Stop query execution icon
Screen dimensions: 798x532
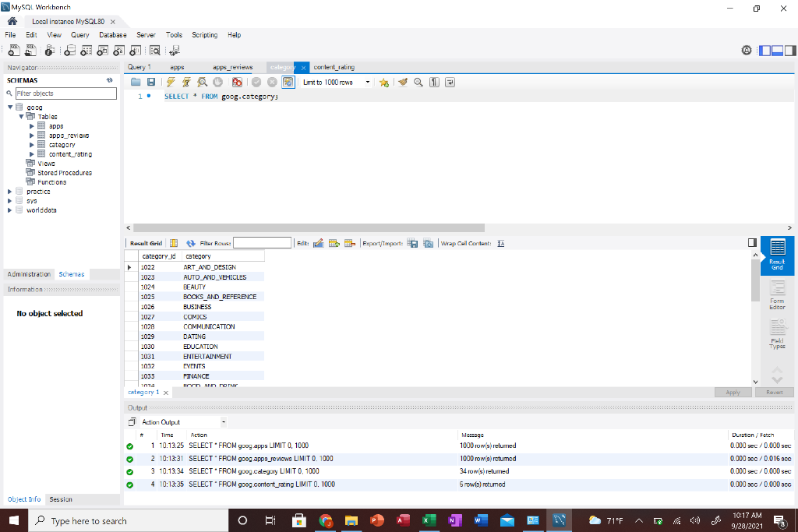tap(218, 82)
